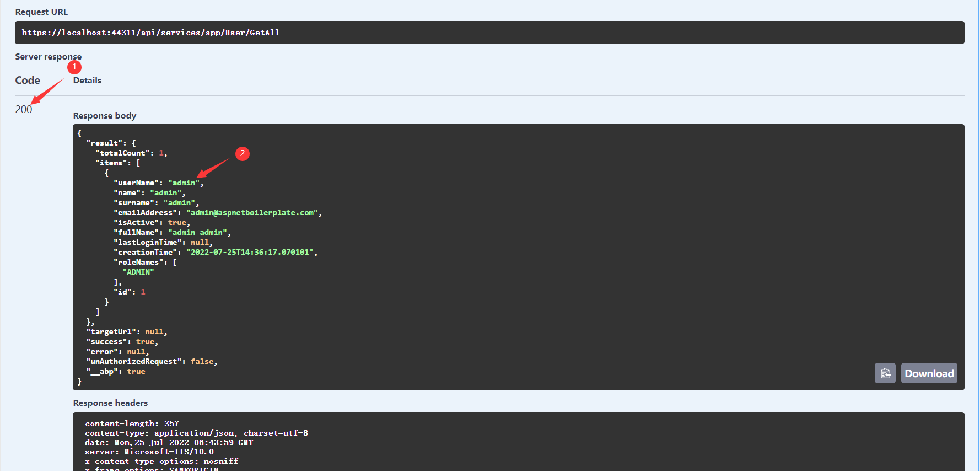980x471 pixels.
Task: Click the "totalCount": 1 line
Action: 131,153
